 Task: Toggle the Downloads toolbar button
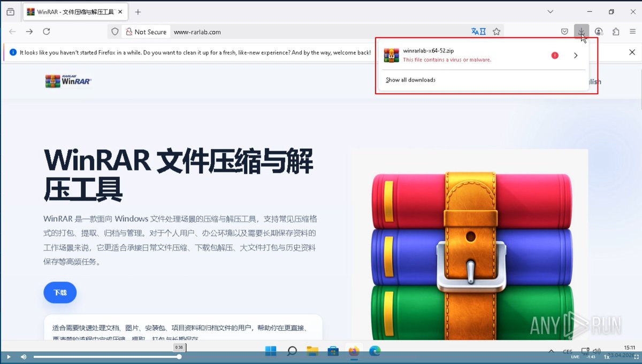coord(582,32)
